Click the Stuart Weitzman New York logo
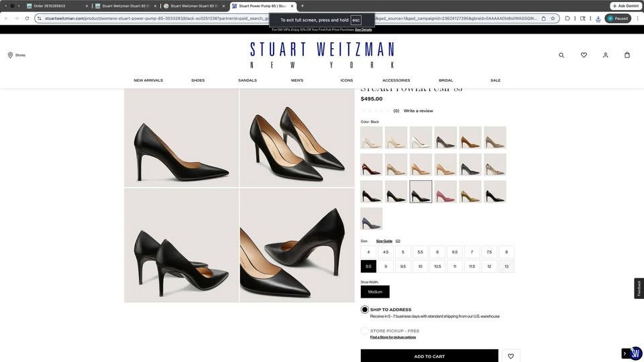 pos(322,54)
